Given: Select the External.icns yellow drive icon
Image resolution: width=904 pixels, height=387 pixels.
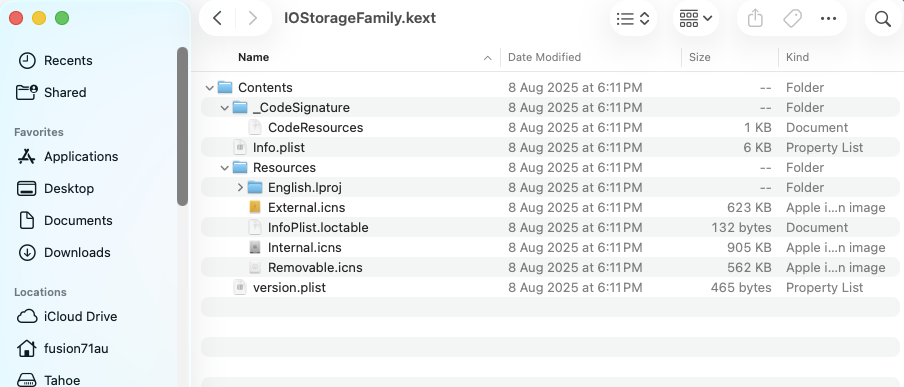Looking at the screenshot, I should point(255,208).
